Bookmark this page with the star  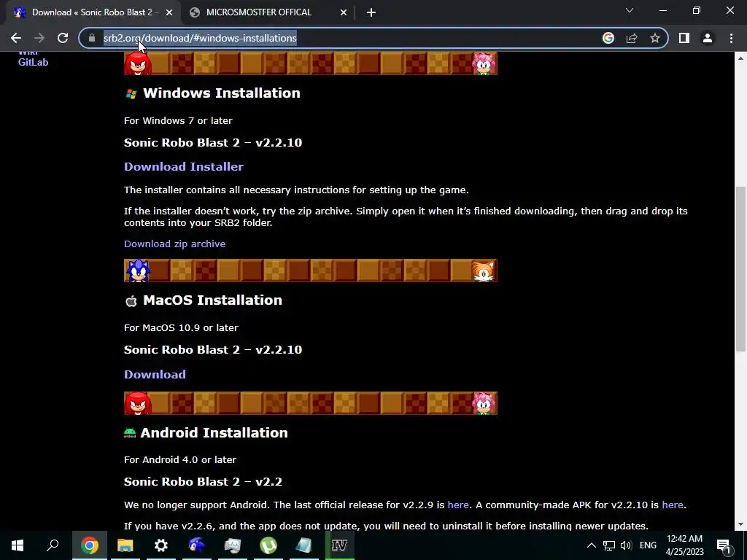coord(655,38)
